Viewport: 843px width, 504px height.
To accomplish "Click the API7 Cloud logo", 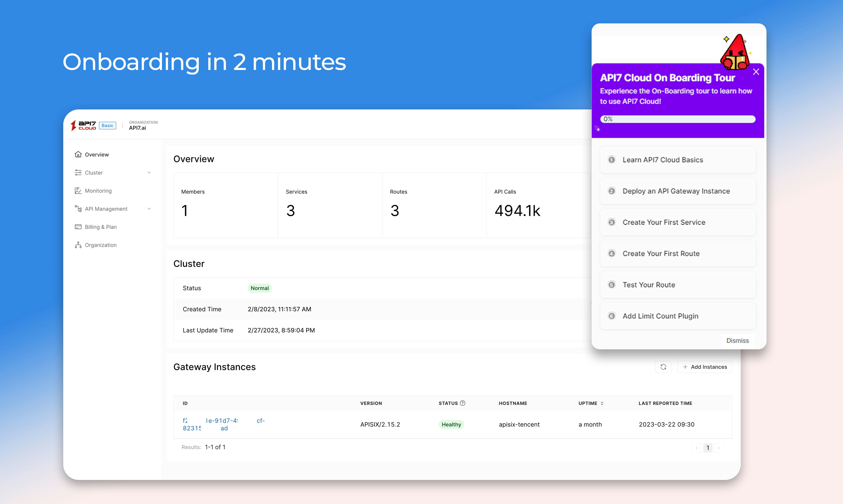I will [84, 125].
